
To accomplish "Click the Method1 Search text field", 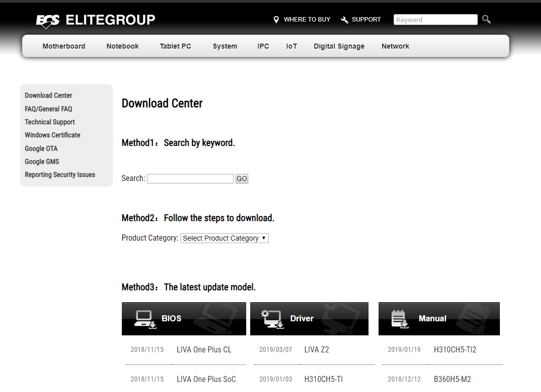I will tap(190, 179).
